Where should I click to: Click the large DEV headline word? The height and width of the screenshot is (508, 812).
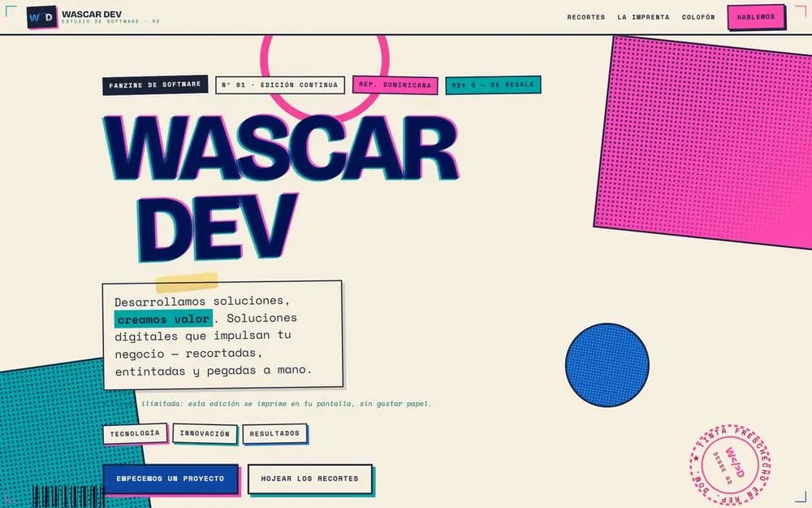pos(218,227)
